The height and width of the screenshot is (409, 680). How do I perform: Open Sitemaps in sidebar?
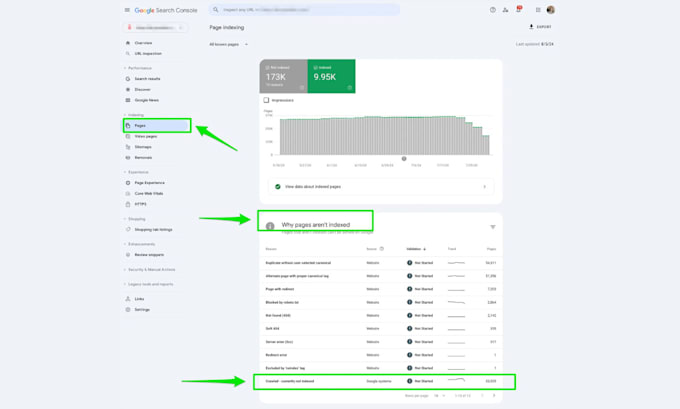pos(143,147)
